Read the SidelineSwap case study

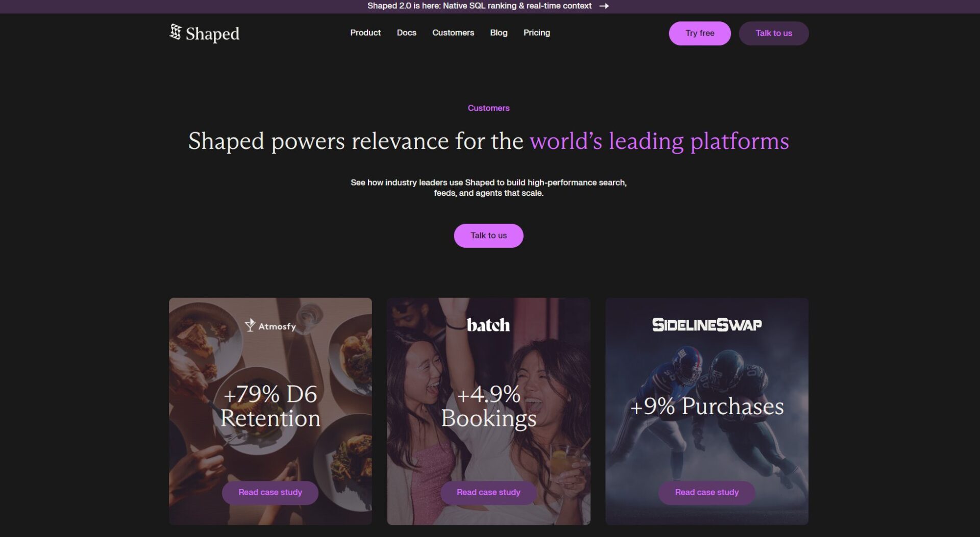coord(706,493)
